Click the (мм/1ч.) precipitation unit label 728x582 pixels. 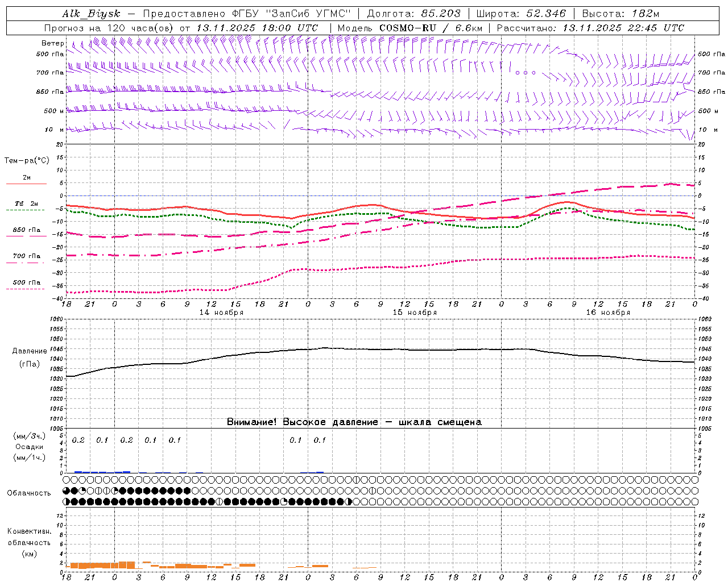coord(30,458)
